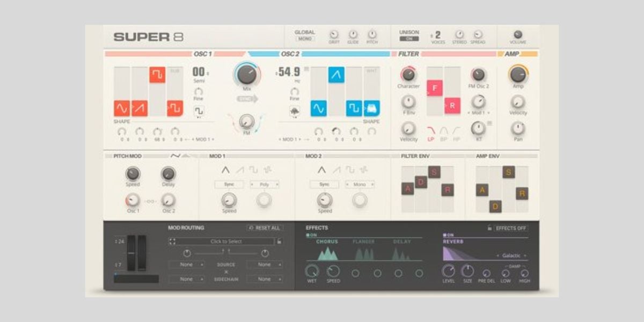The height and width of the screenshot is (322, 644).
Task: Select OSC 2 square wave shape
Action: point(354,108)
